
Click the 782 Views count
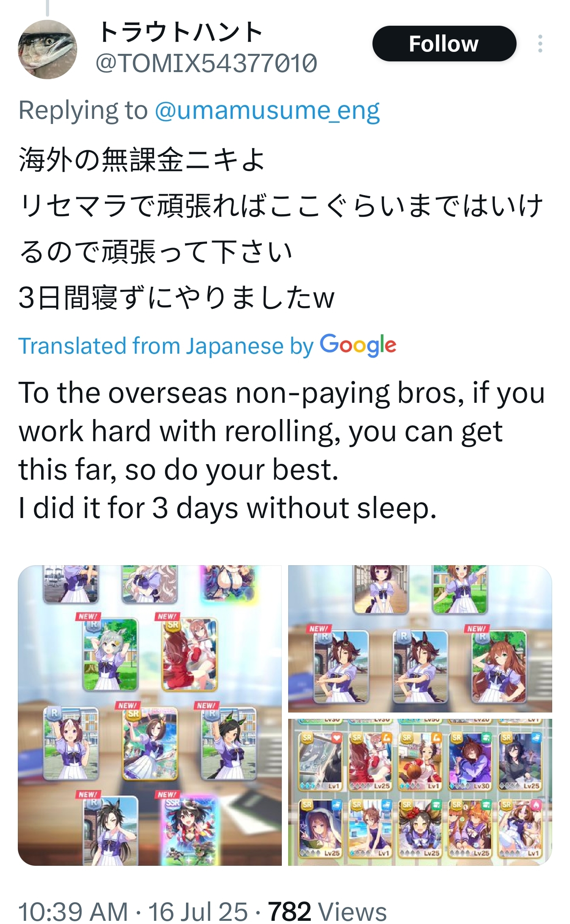pos(327,911)
